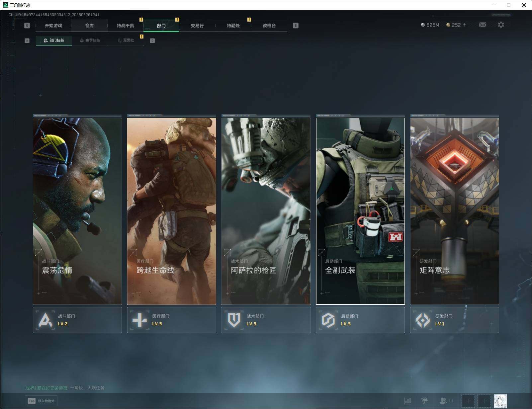Open the player avatar level 60
Viewport: 532px width, 409px height.
point(500,401)
